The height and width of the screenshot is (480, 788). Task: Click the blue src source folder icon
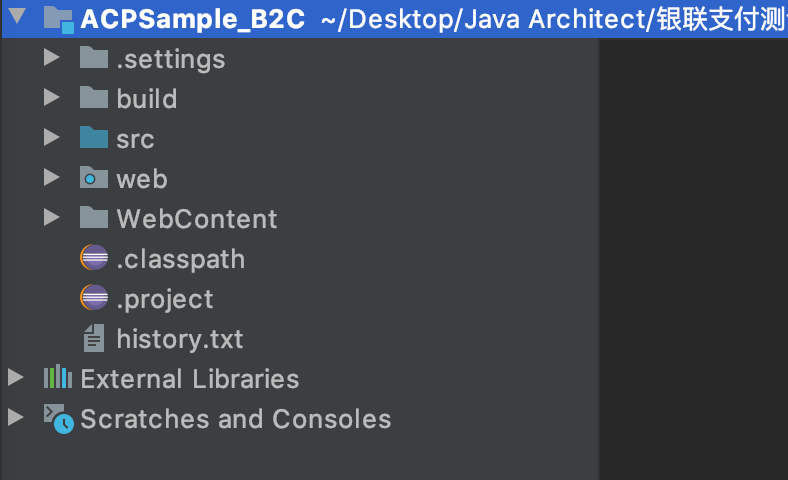pos(94,137)
